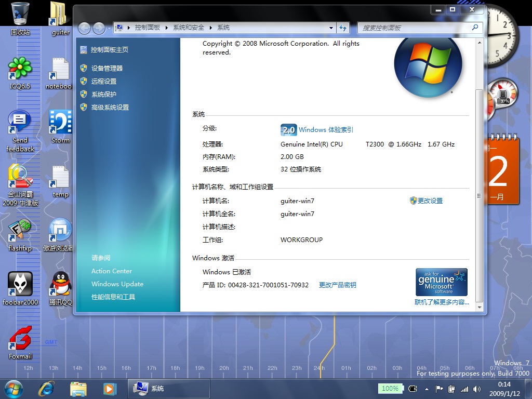Click the power plug tray icon
Image resolution: width=532 pixels, height=399 pixels.
[x=451, y=389]
